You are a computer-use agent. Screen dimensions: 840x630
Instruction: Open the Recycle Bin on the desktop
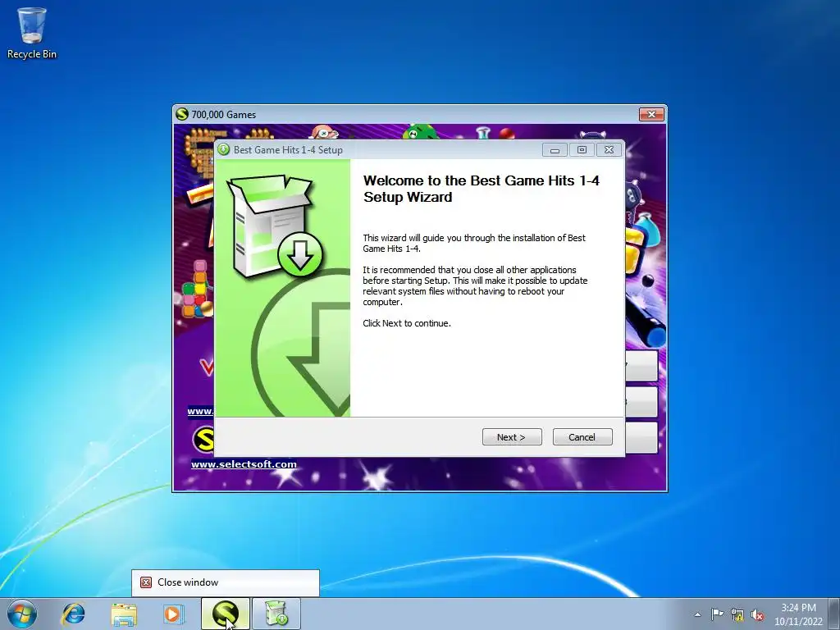(32, 33)
